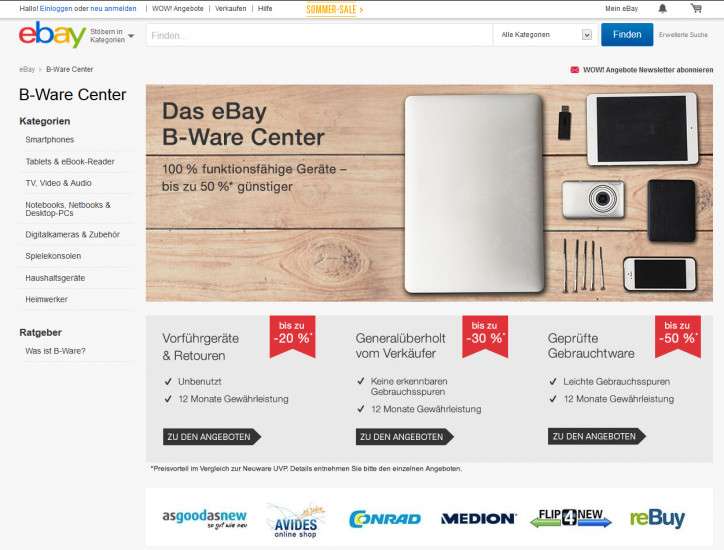
Task: Open the Sommer-Sale banner link
Action: [x=335, y=9]
